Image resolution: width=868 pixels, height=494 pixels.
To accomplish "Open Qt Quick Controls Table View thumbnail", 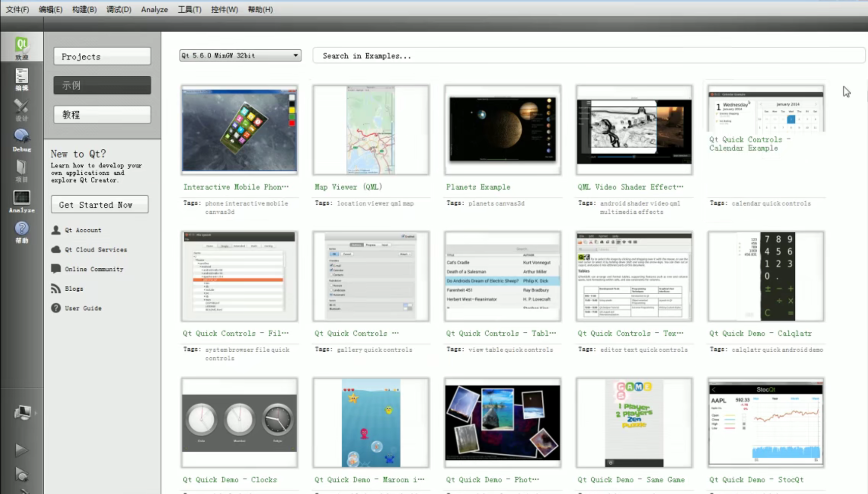I will [x=502, y=276].
